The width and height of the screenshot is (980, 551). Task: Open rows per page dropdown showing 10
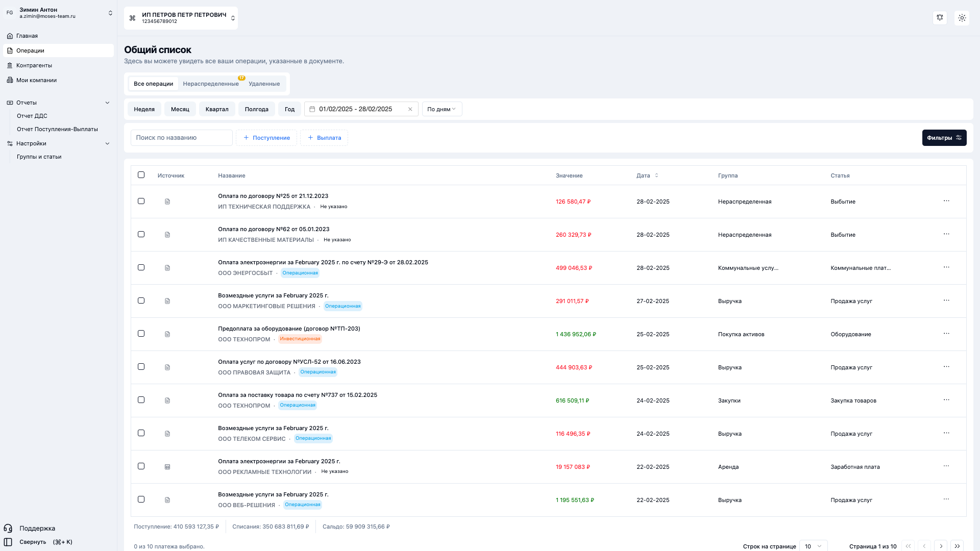pos(813,546)
